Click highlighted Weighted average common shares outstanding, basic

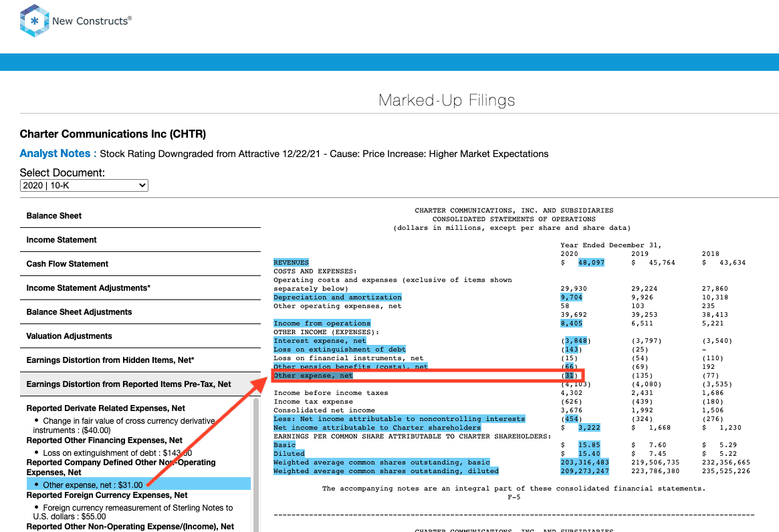[382, 462]
